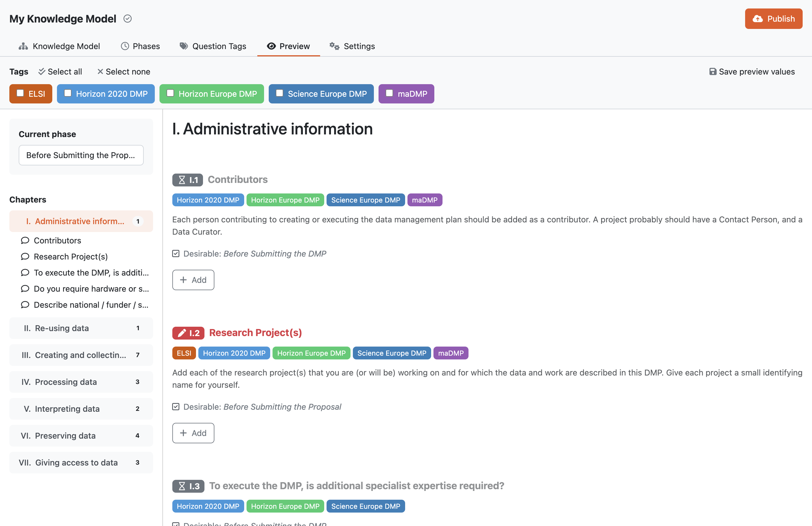This screenshot has height=526, width=812.
Task: Select To execute the DMP outline item
Action: click(x=91, y=273)
